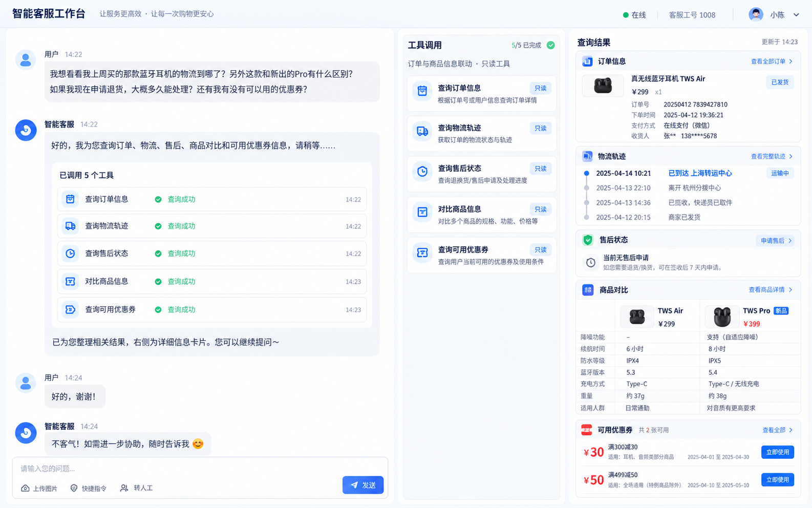The height and width of the screenshot is (508, 812).
Task: Click the 物流轨迹 section icon
Action: 587,156
